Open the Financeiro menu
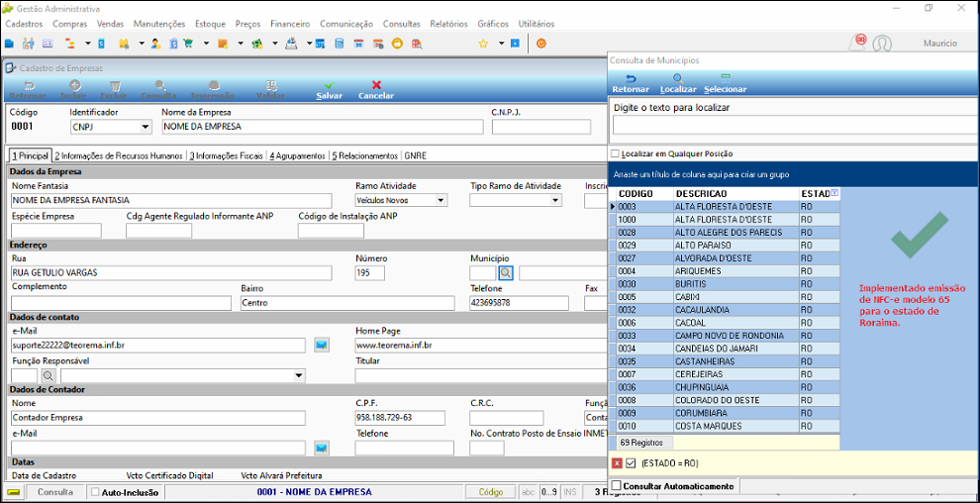The height and width of the screenshot is (503, 980). coord(290,25)
